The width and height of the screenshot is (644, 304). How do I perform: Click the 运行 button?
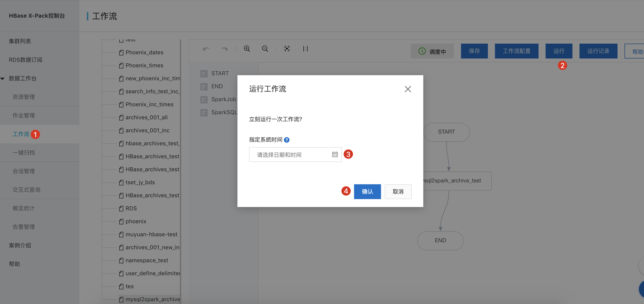559,51
